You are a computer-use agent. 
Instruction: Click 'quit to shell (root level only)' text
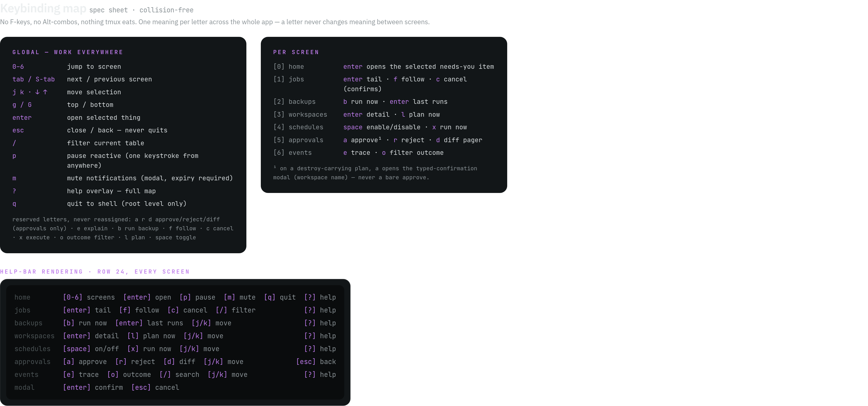[127, 204]
